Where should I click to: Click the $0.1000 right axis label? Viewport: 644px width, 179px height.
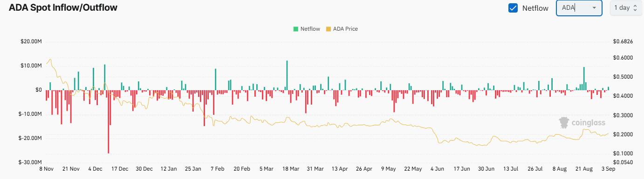tap(623, 153)
